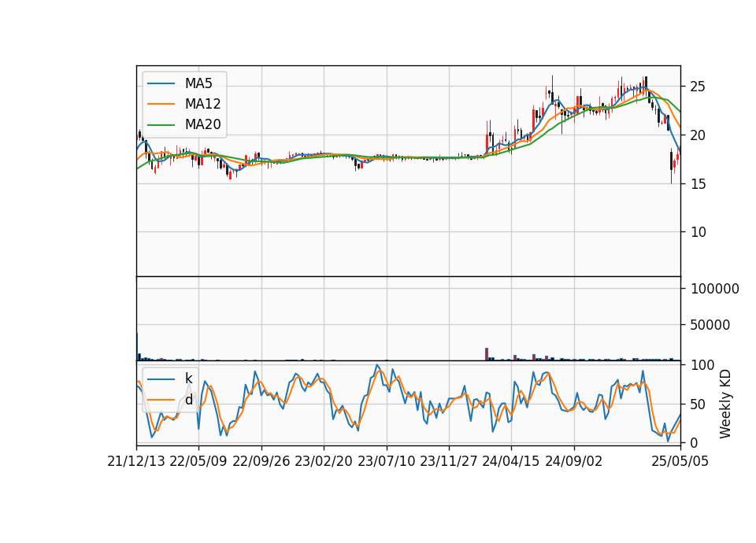Viewport: 756px width, 543px height.
Task: Click the volume axis value 100000
Action: [715, 289]
